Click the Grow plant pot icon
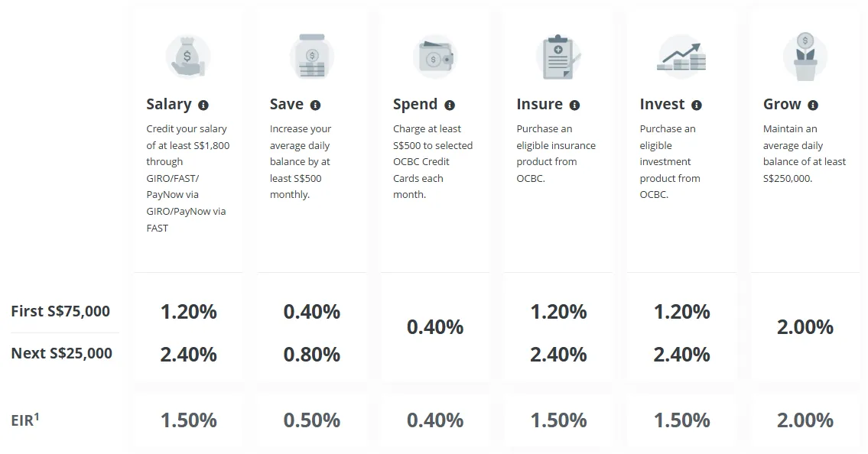This screenshot has height=454, width=868. click(805, 57)
